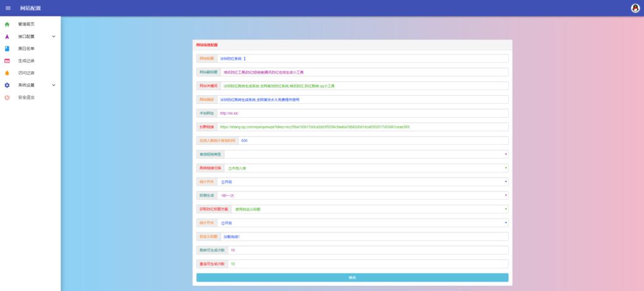The width and height of the screenshot is (644, 291).
Task: Open the 防刷生成 dropdown showing 1秒一次
Action: (363, 195)
